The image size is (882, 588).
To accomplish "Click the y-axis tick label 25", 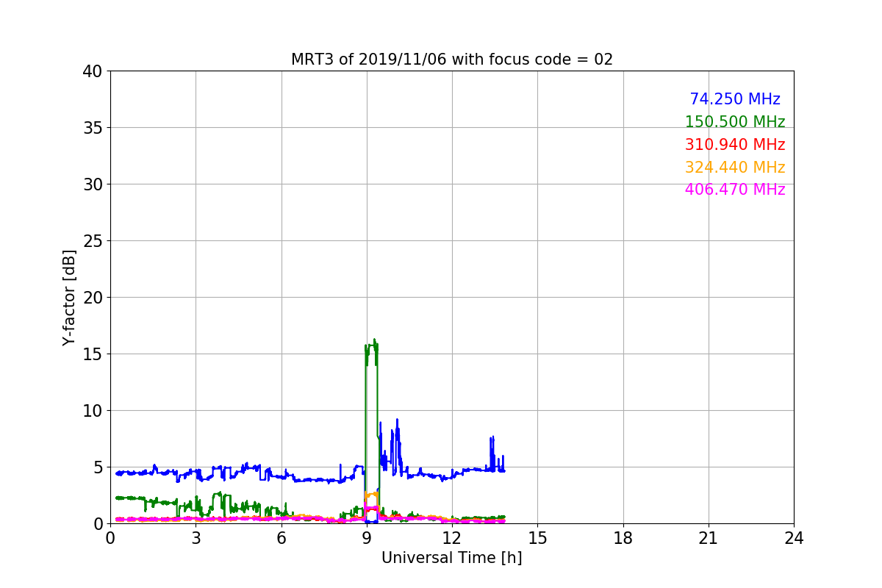I will click(93, 241).
